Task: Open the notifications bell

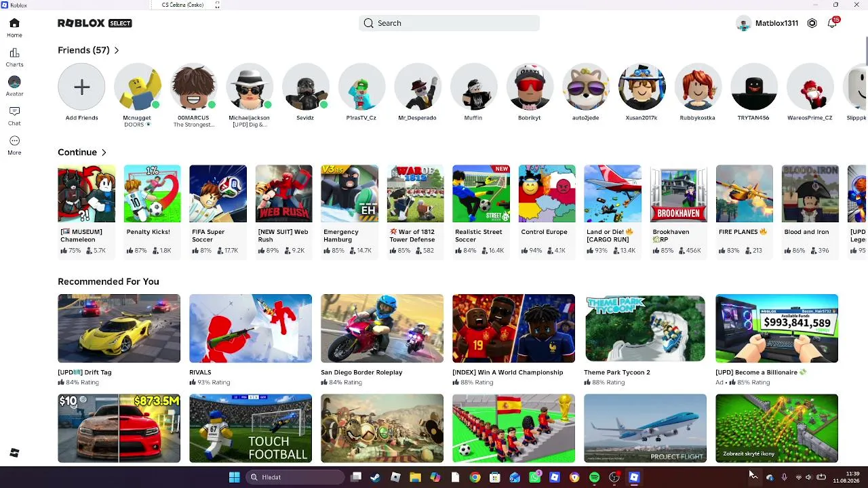Action: [832, 23]
